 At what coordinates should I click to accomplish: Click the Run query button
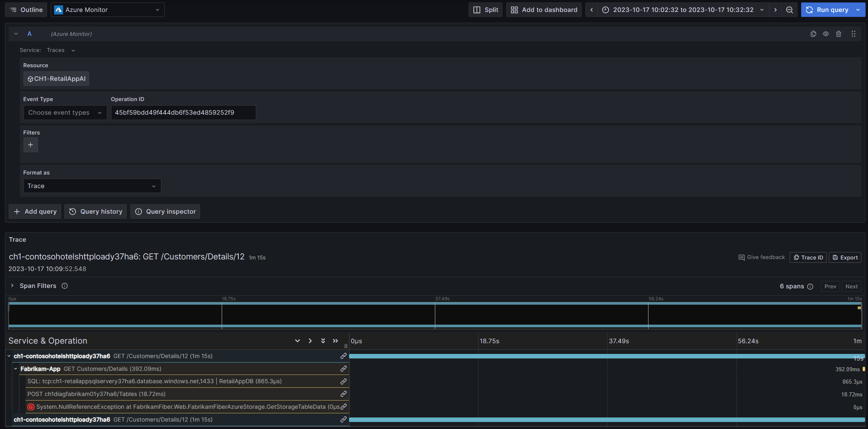[827, 10]
